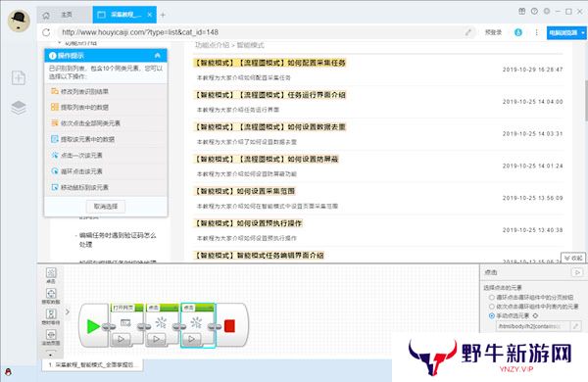Select the 点击 component in toolbox
Viewport: 588px width, 382px height.
(x=51, y=275)
